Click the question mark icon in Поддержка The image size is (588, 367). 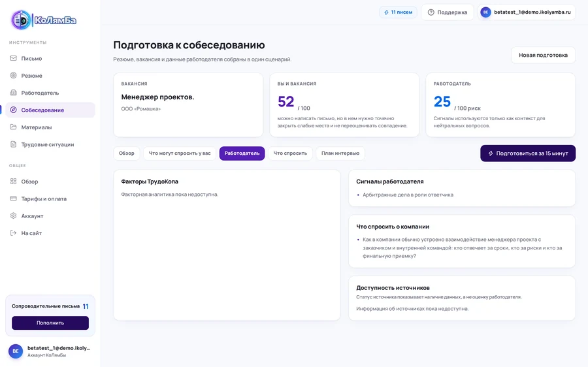[431, 12]
